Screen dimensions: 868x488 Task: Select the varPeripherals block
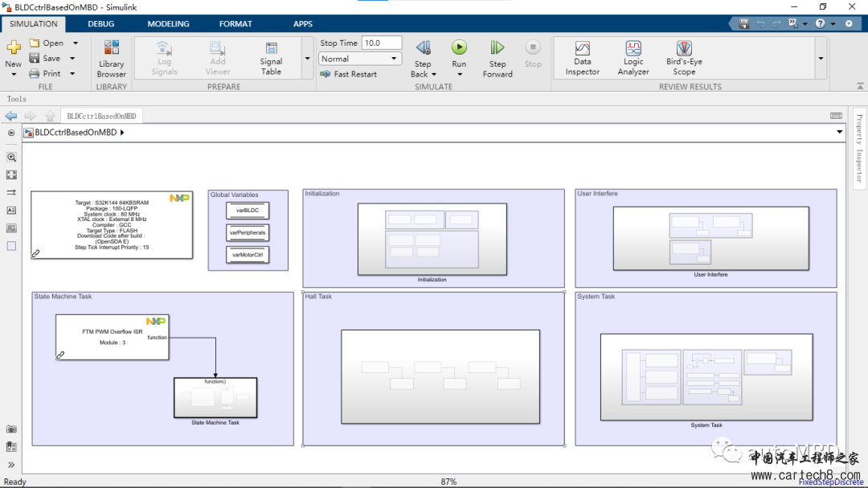coord(248,232)
